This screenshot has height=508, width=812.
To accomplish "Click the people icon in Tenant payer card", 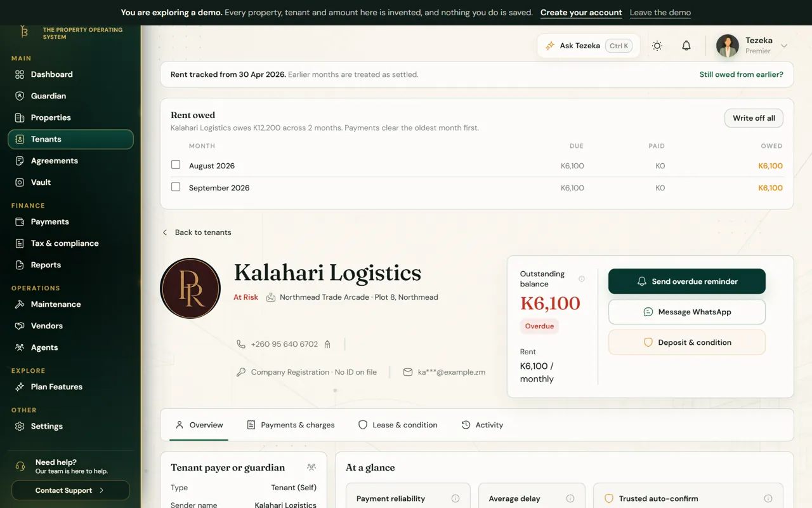I will point(311,467).
